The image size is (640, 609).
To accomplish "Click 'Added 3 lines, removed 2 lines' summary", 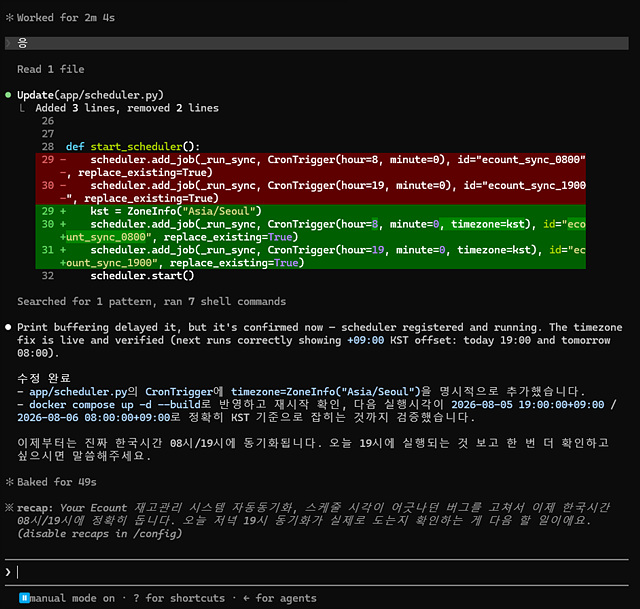I will coord(127,108).
